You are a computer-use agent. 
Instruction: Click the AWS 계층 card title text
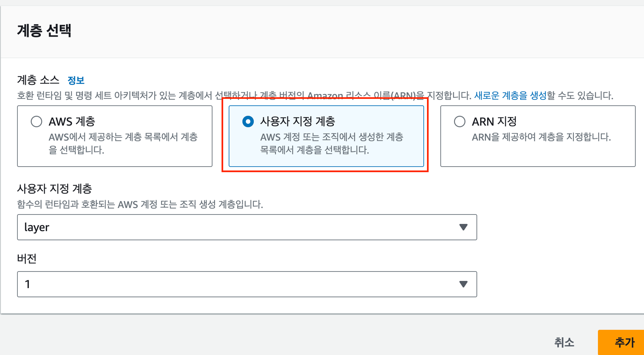click(72, 121)
